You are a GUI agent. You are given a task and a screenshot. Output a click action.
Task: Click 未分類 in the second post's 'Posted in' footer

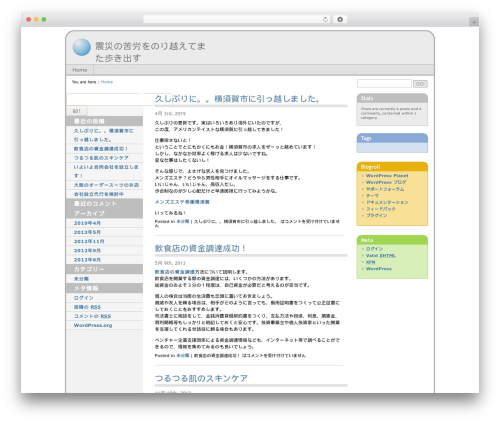coord(183,356)
